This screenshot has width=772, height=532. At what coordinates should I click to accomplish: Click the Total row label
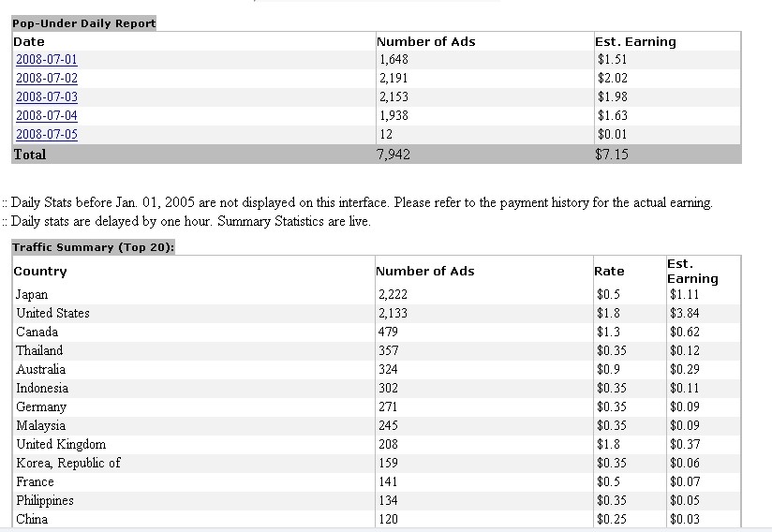point(29,155)
